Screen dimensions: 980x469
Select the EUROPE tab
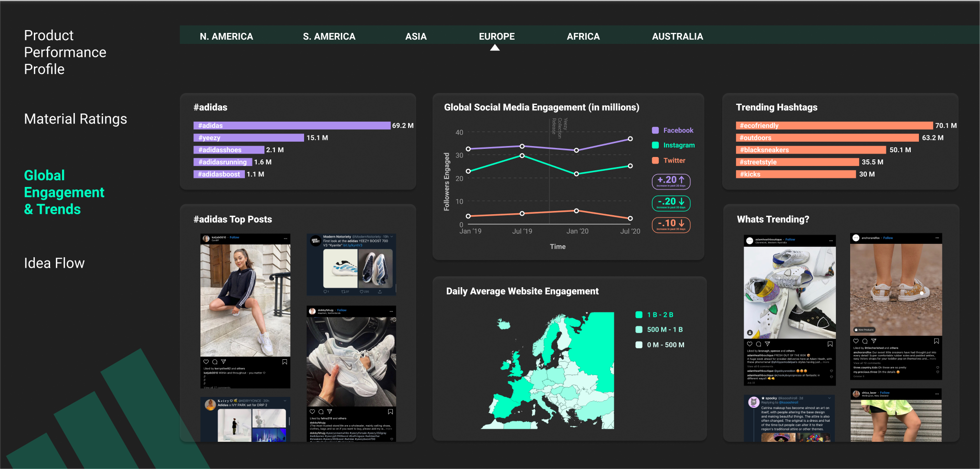(x=496, y=36)
